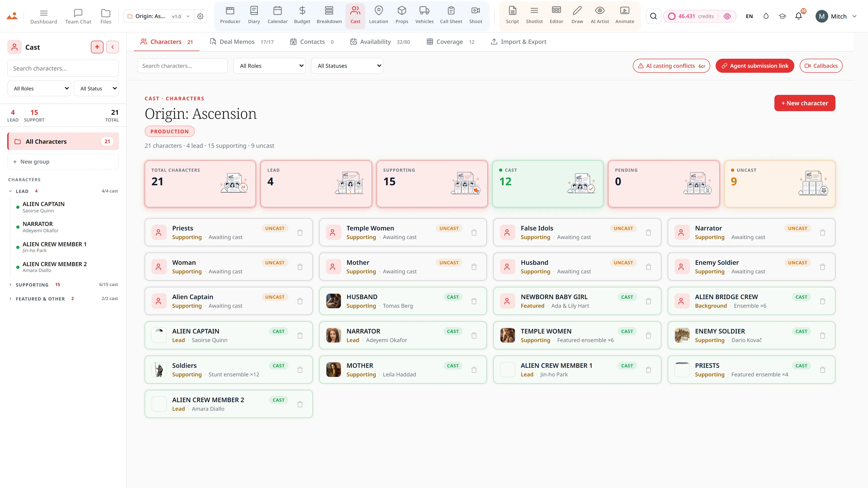Image resolution: width=868 pixels, height=488 pixels.
Task: Open notifications bell icon
Action: point(798,16)
